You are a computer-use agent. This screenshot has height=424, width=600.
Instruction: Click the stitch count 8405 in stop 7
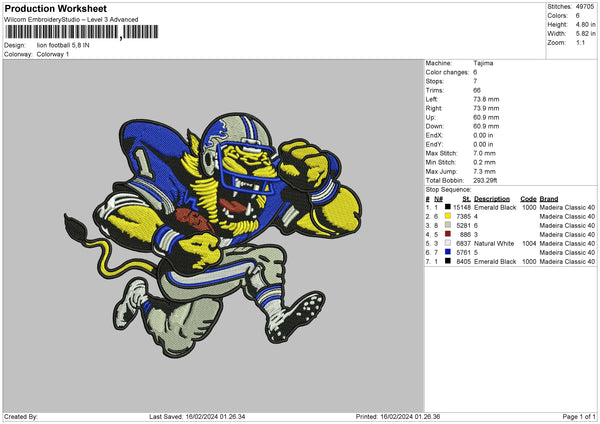(x=463, y=262)
